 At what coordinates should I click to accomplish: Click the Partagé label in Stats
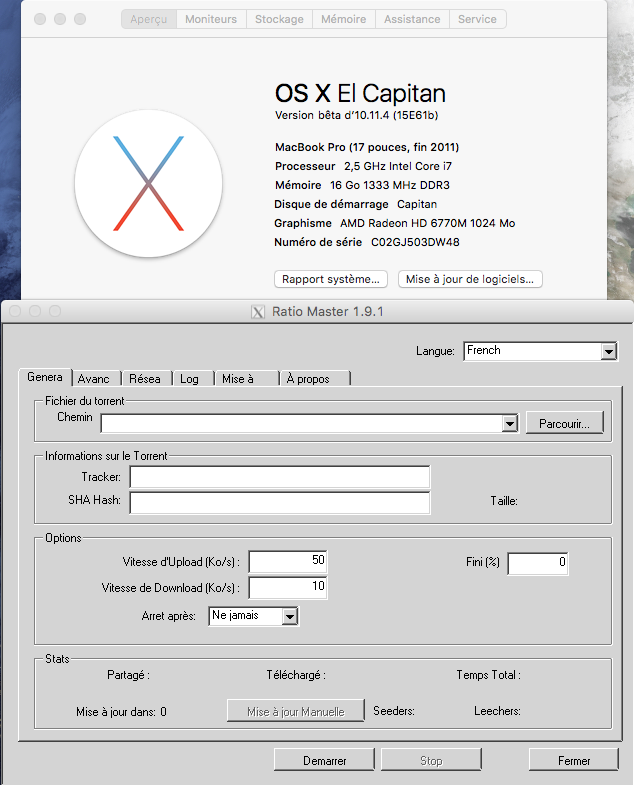(x=128, y=675)
